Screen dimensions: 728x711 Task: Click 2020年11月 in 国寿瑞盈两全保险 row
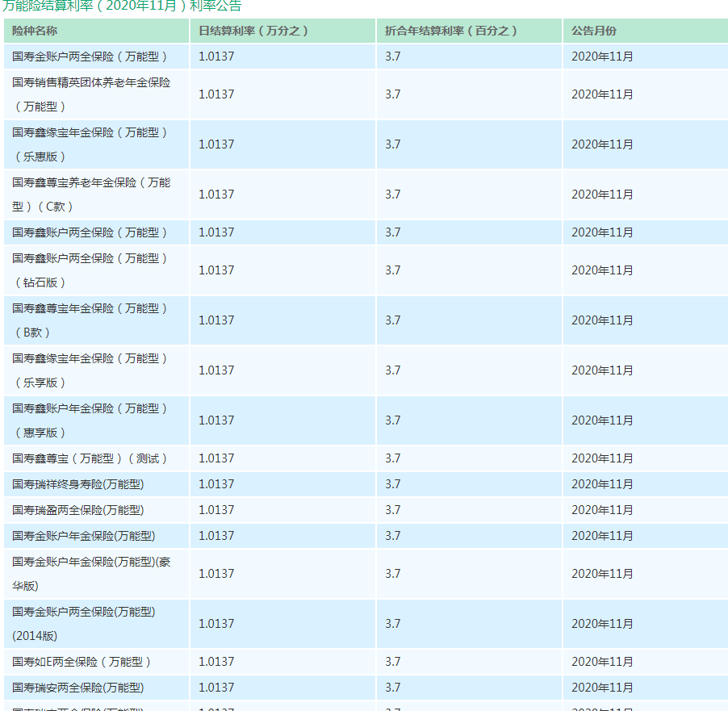tap(602, 510)
